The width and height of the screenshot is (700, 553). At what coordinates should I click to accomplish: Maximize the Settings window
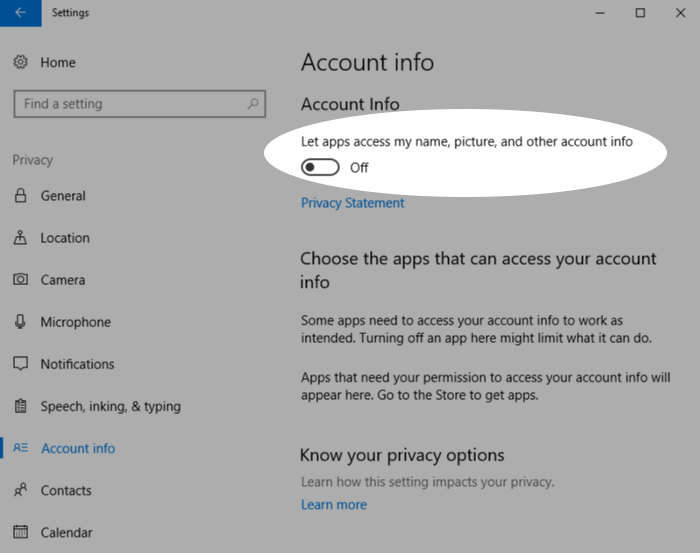[640, 13]
